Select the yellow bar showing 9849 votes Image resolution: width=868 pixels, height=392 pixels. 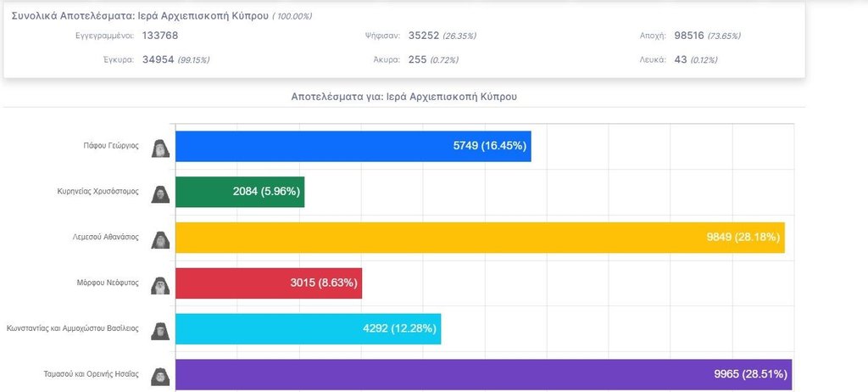[480, 238]
